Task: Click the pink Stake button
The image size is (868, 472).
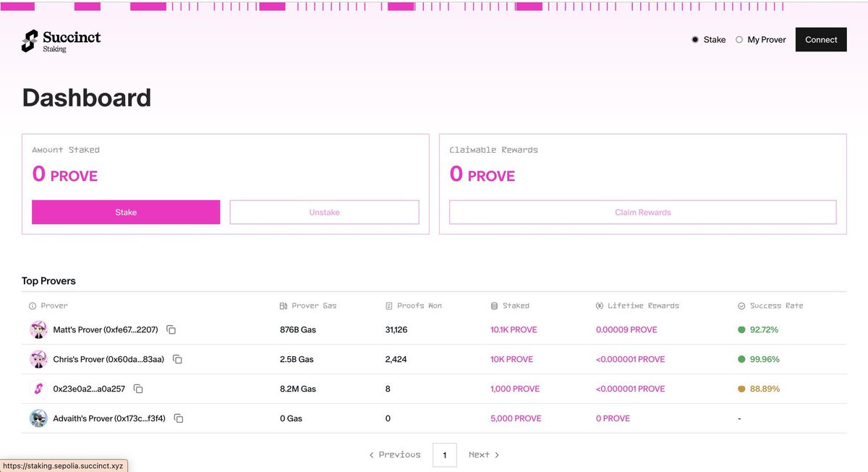Action: [x=126, y=212]
